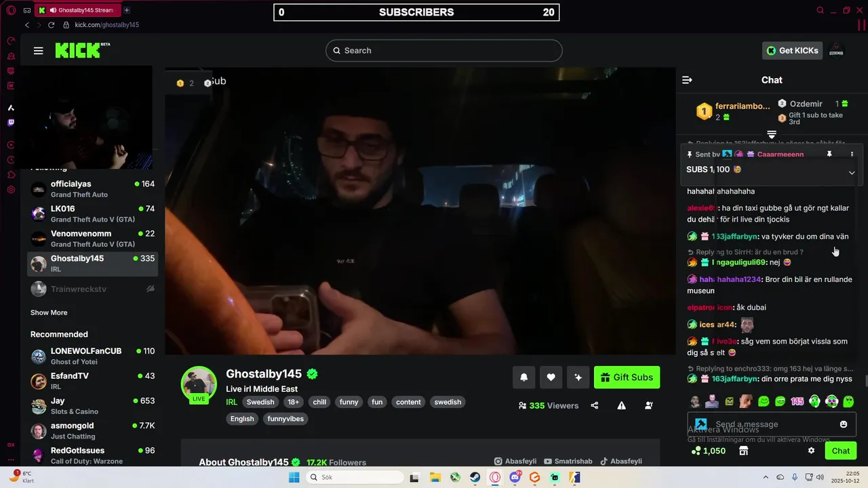Open the pinned message options menu
The width and height of the screenshot is (868, 488).
click(852, 155)
